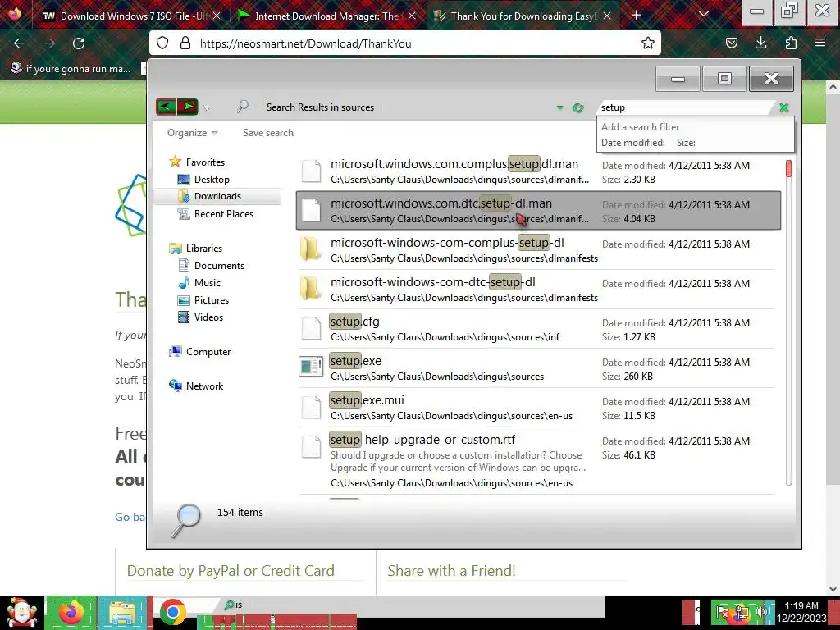Viewport: 840px width, 630px height.
Task: Open a new Firefox tab
Action: tap(636, 16)
